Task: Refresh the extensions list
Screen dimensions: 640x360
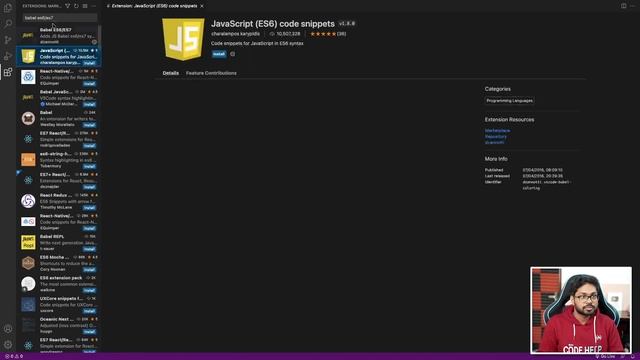Action: click(x=76, y=6)
